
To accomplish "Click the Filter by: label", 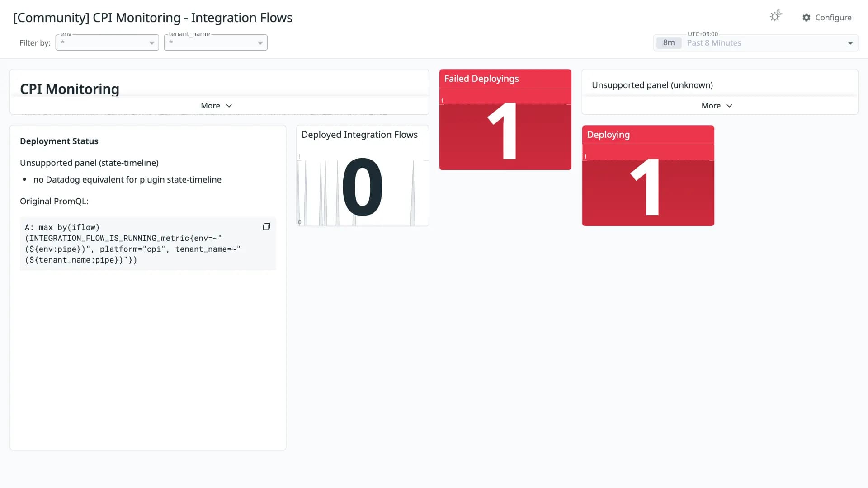I will [35, 43].
